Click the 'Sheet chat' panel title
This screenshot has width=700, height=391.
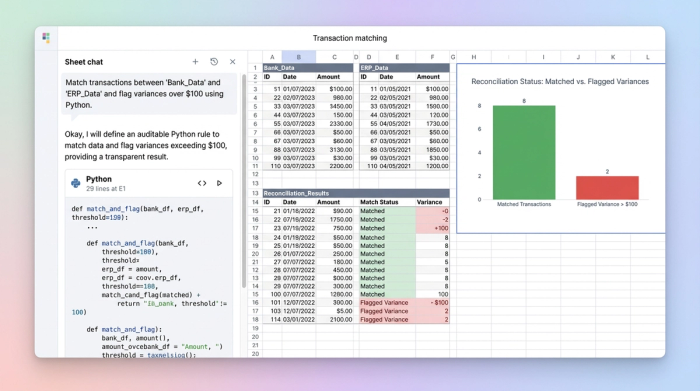[84, 62]
